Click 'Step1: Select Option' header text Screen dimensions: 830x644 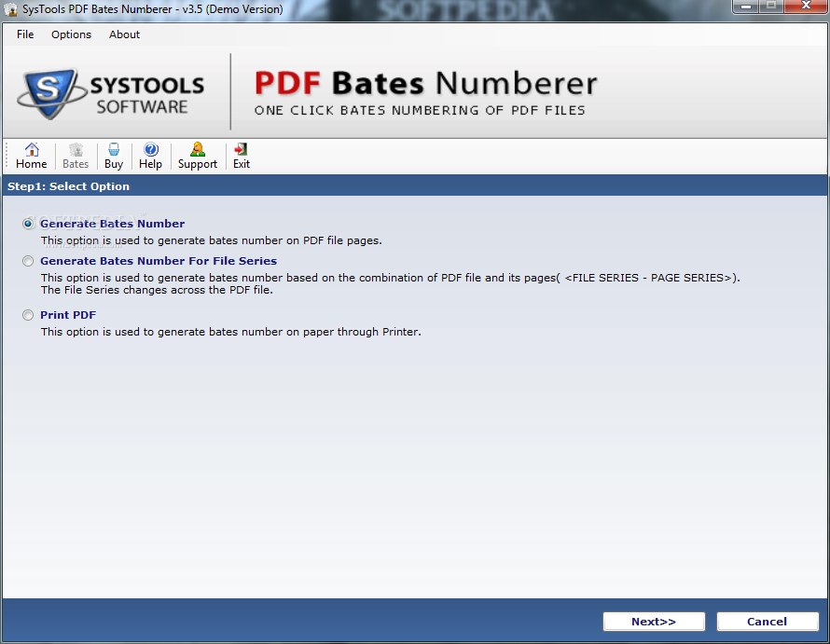[x=68, y=186]
